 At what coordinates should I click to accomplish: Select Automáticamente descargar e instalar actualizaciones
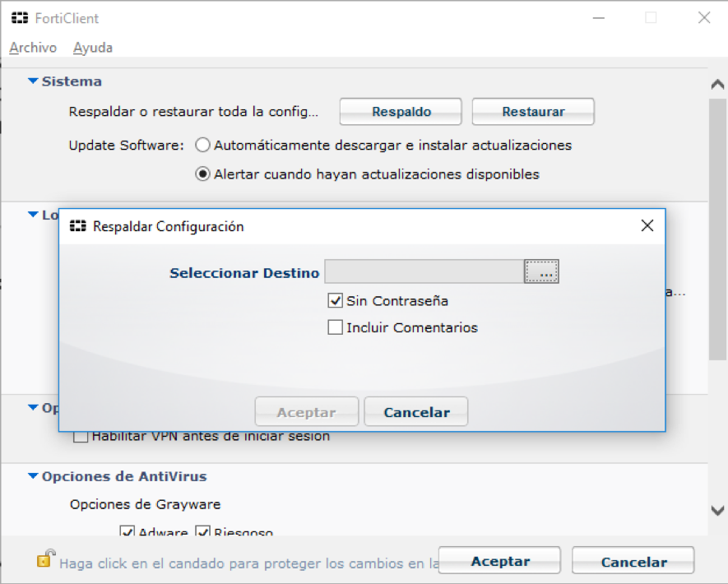point(202,146)
